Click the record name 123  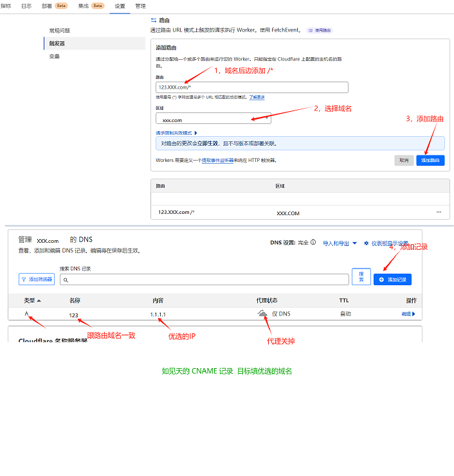tap(73, 315)
